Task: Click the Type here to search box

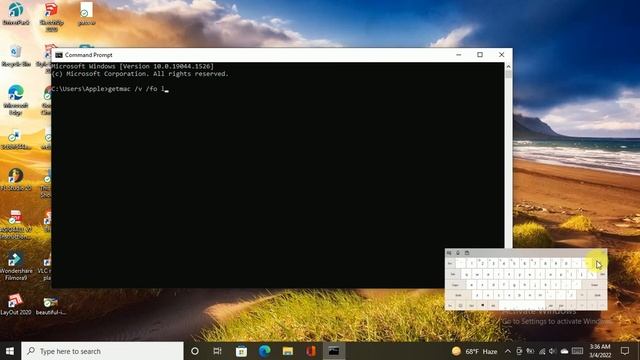Action: point(102,351)
